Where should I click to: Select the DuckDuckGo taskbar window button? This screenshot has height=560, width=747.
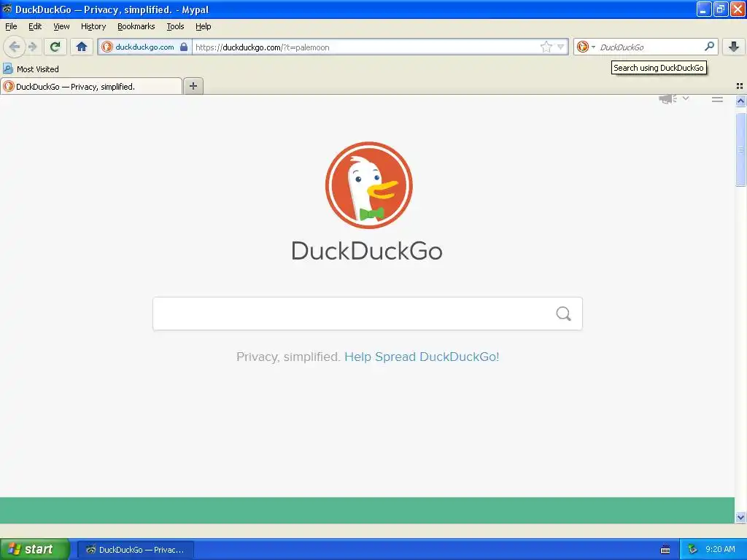136,550
